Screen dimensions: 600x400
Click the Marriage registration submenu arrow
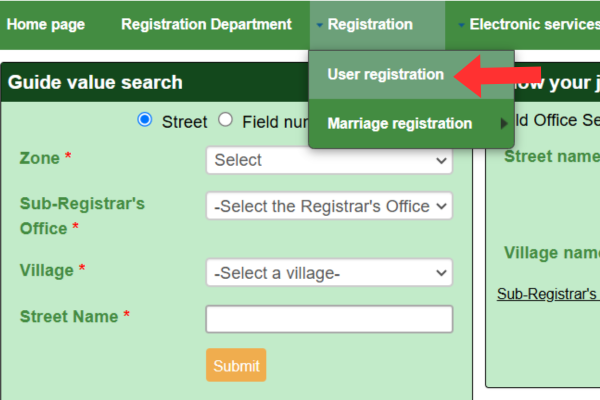point(504,124)
